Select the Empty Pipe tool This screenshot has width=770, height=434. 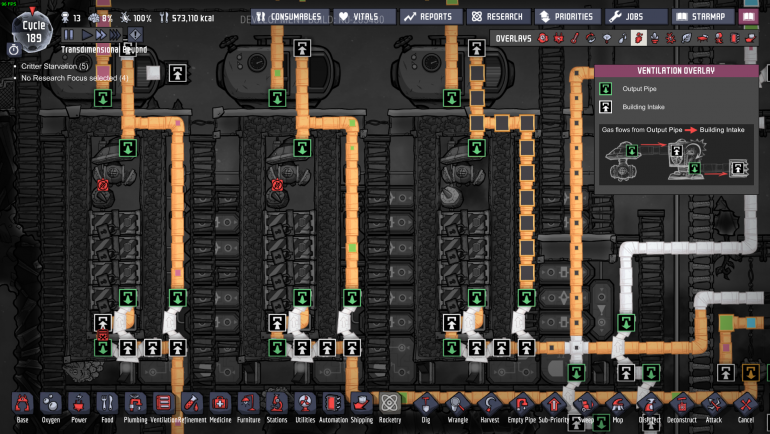point(522,408)
